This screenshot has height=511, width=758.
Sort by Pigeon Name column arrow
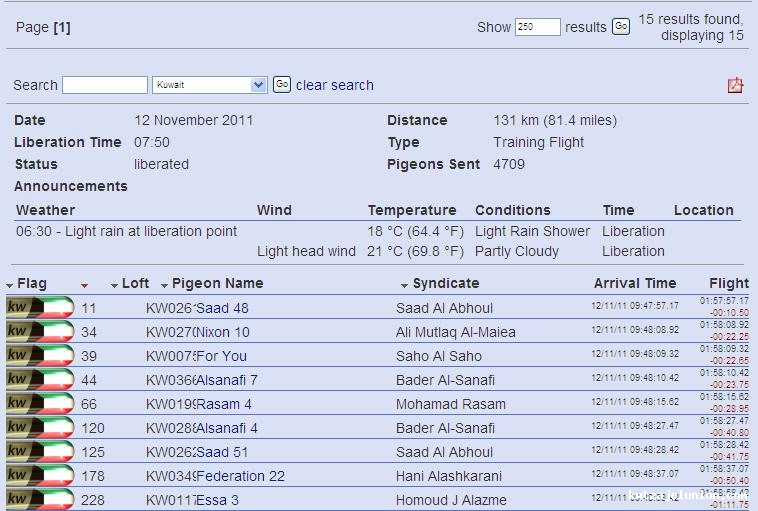165,285
